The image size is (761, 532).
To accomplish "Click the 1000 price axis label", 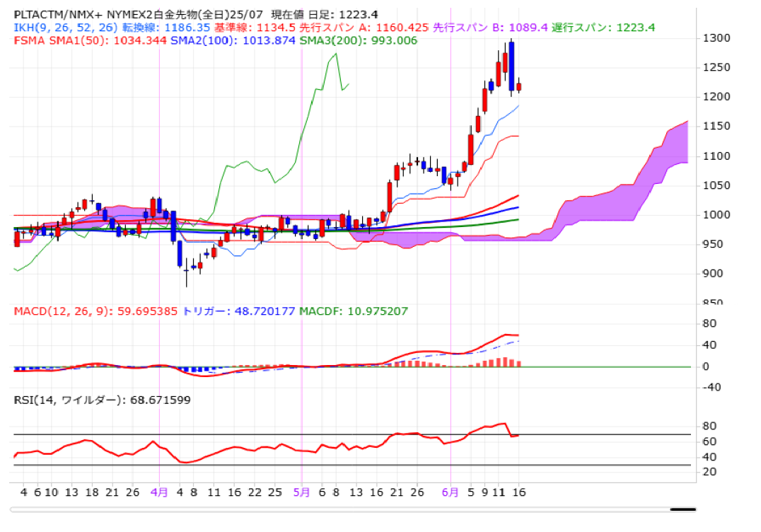I will click(716, 214).
